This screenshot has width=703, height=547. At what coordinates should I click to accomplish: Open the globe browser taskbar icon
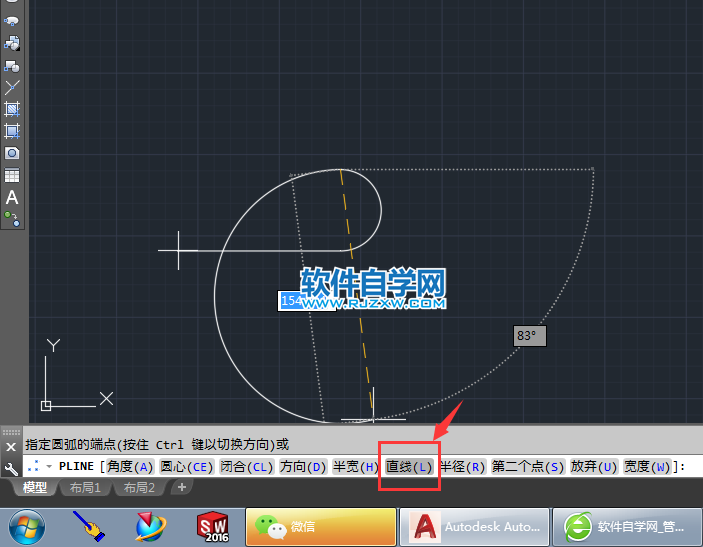(x=151, y=527)
